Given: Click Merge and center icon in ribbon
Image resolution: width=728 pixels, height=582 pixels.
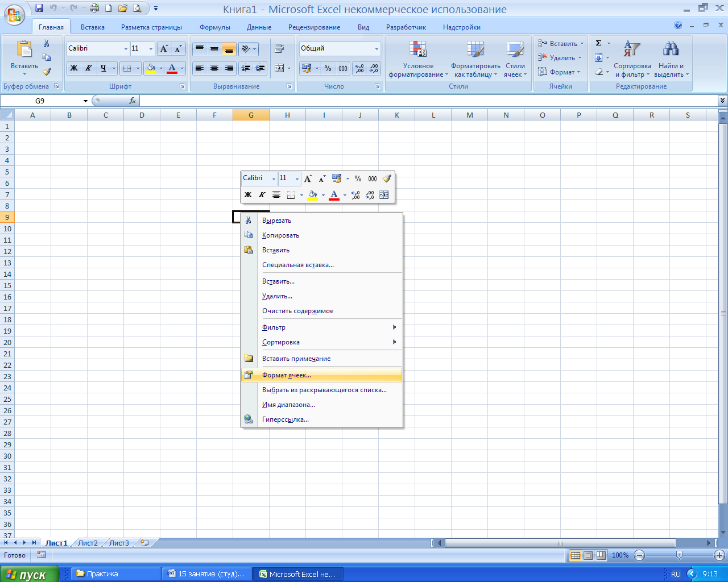Looking at the screenshot, I should [x=279, y=68].
